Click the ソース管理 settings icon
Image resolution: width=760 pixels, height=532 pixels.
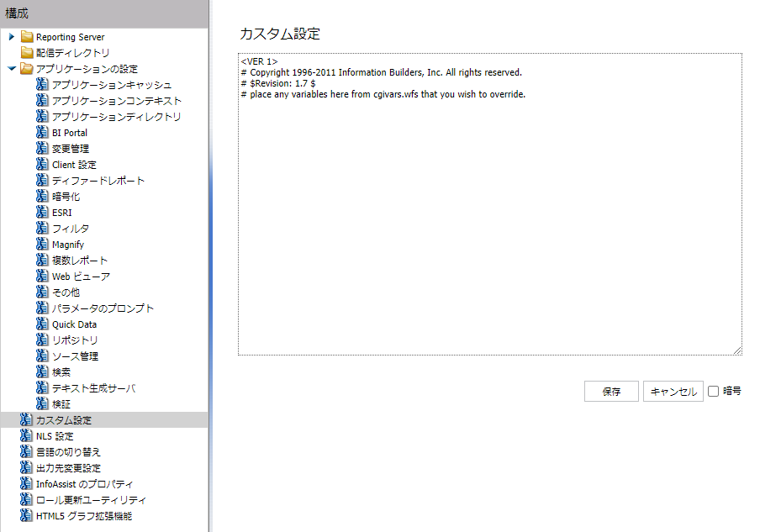(x=42, y=356)
